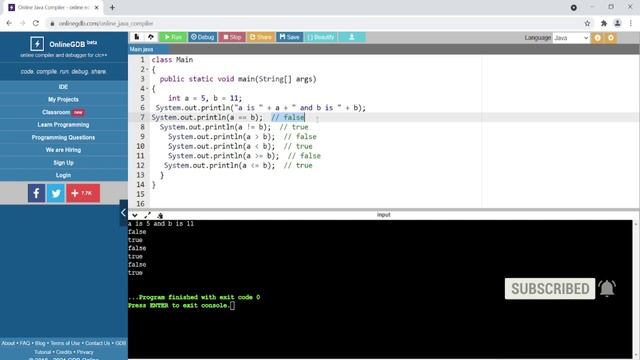The height and width of the screenshot is (360, 640).
Task: Click the Blog footer link
Action: (40, 343)
